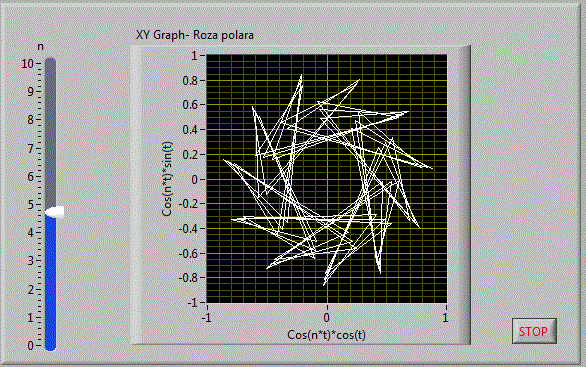This screenshot has height=367, width=586.
Task: Click the Cos(n*t)*sin(t) y-axis label
Action: click(167, 179)
